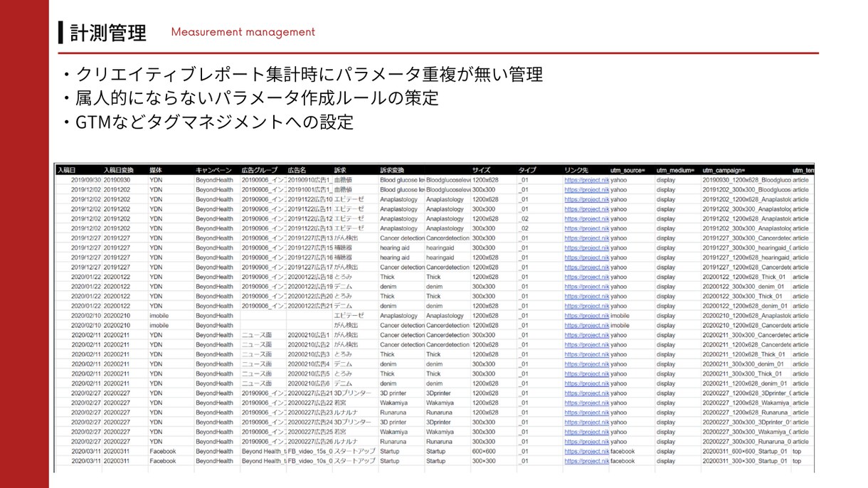The image size is (868, 488).
Task: Click the キャンペーン column header
Action: coord(213,170)
